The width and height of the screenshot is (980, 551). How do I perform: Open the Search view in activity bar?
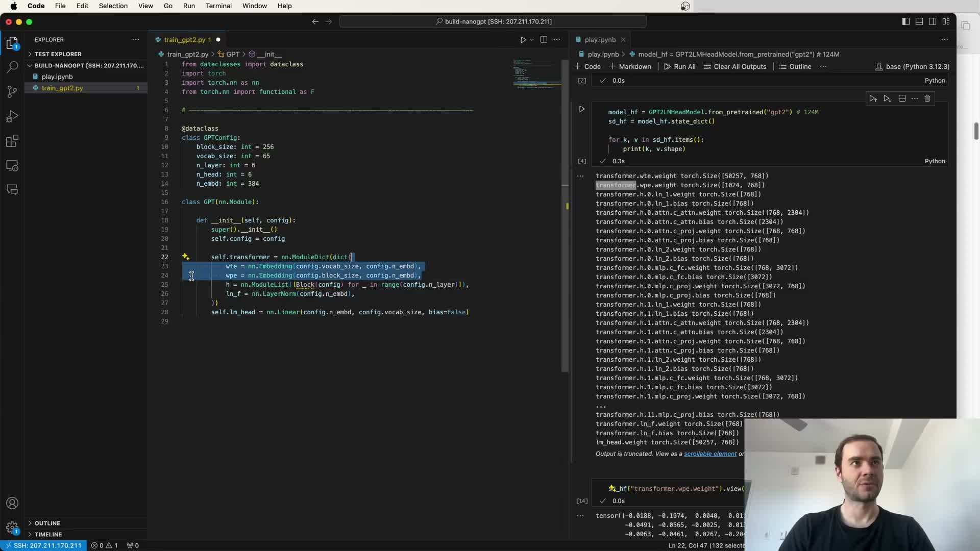coord(12,67)
